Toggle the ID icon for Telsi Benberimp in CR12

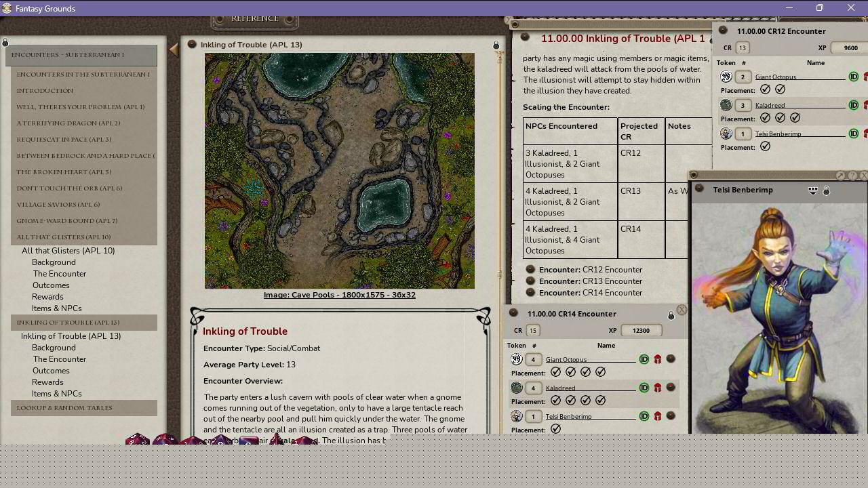pos(854,134)
